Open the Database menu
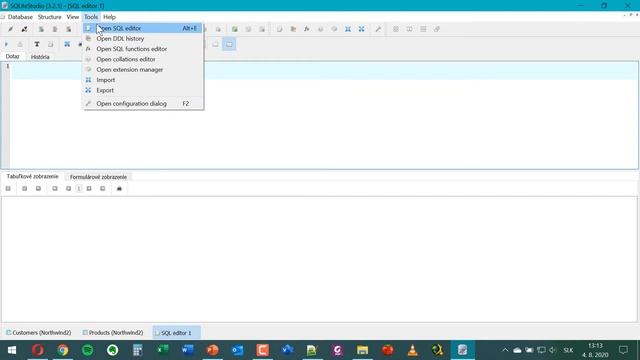Viewport: 640px width, 360px height. click(20, 17)
